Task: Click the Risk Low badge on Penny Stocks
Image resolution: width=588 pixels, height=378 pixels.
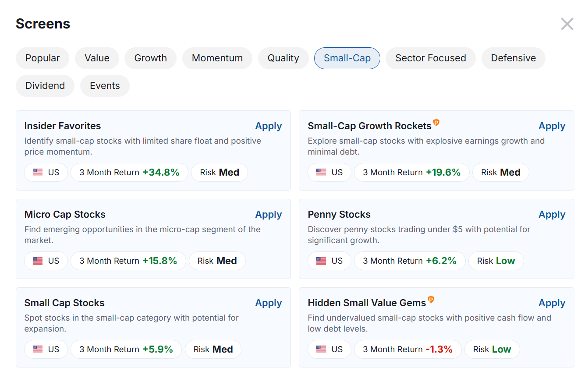Action: 496,261
